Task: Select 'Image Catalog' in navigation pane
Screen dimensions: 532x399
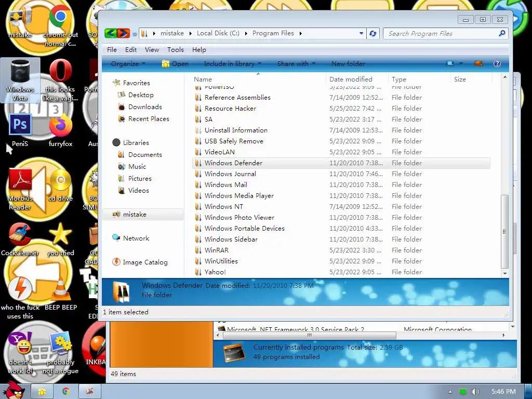Action: pos(140,262)
